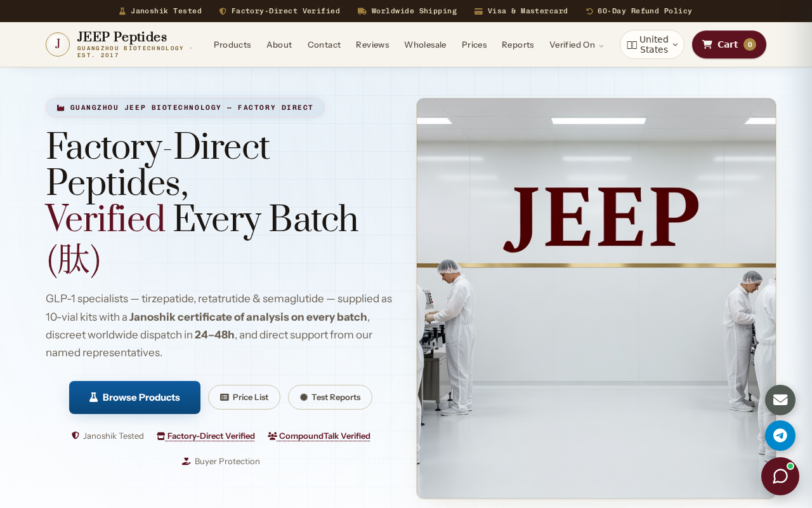The height and width of the screenshot is (508, 812).
Task: Click the Buyer Protection hand icon
Action: [x=187, y=462]
